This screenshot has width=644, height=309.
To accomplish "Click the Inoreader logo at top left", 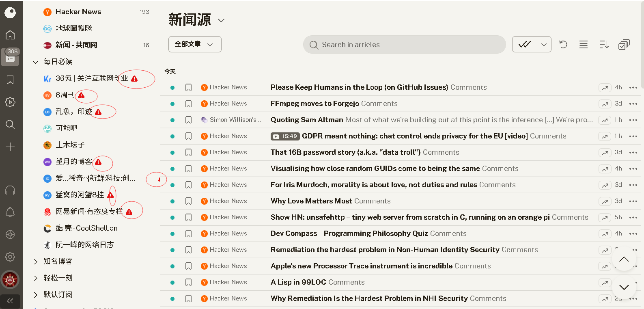I will (10, 13).
